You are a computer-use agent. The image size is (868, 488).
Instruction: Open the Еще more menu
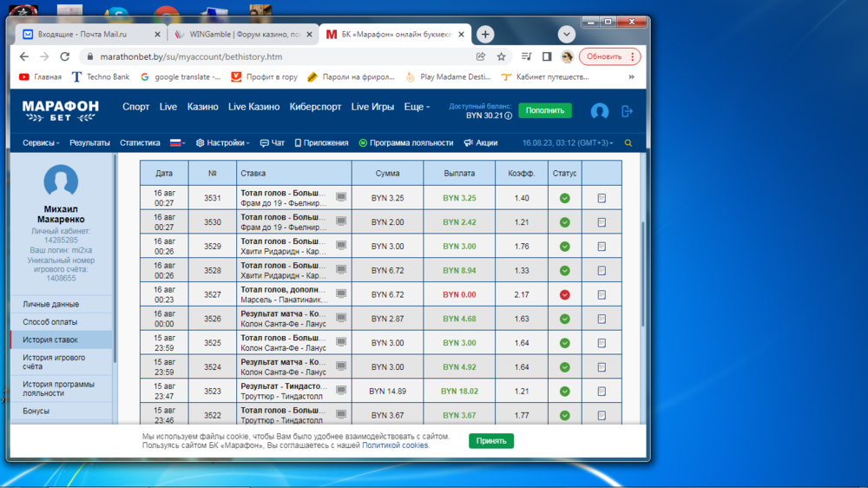coord(417,107)
